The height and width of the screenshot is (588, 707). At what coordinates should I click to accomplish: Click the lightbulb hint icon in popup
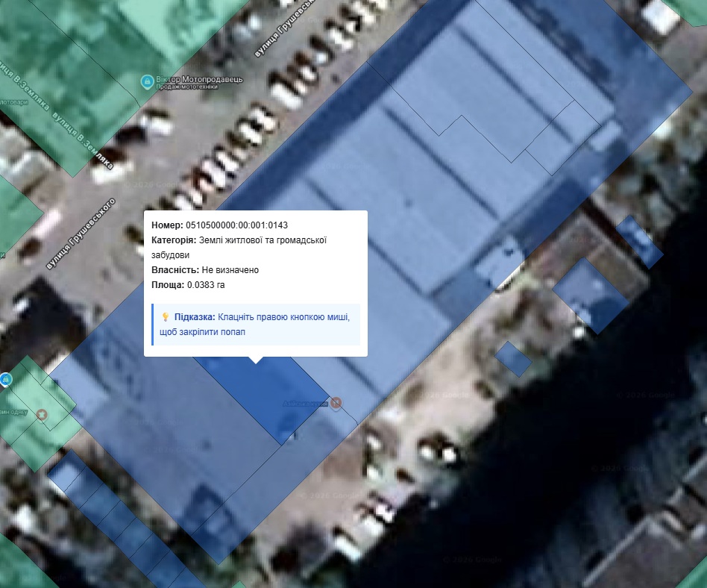(x=165, y=317)
